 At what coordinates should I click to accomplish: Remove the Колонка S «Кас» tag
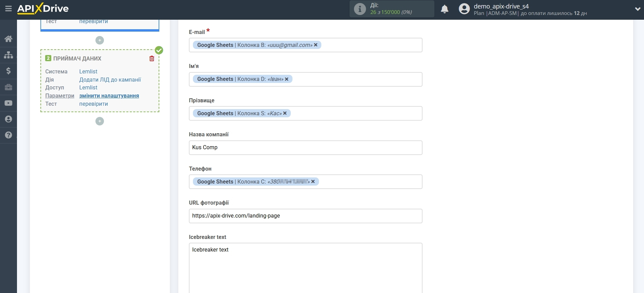coord(285,113)
